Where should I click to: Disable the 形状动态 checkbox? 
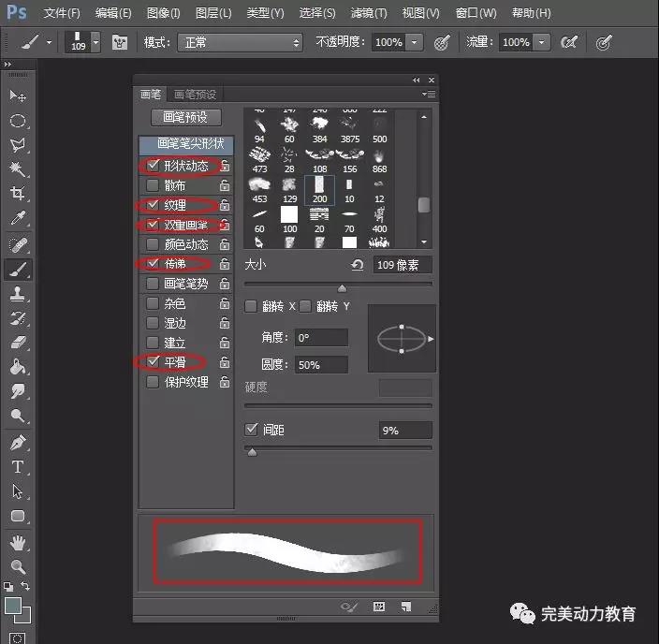[x=154, y=166]
